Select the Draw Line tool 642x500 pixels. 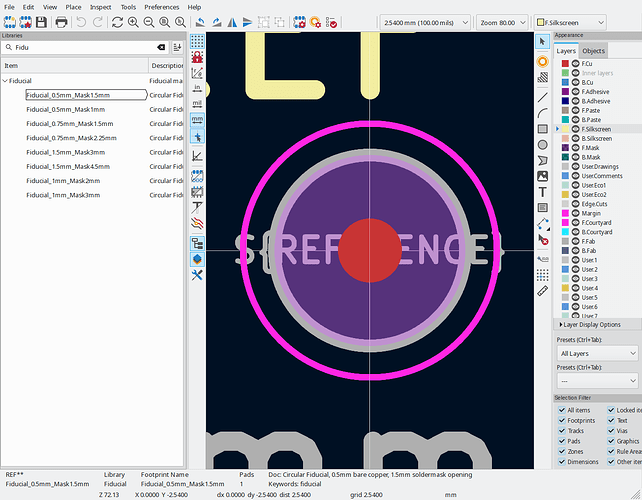click(543, 97)
